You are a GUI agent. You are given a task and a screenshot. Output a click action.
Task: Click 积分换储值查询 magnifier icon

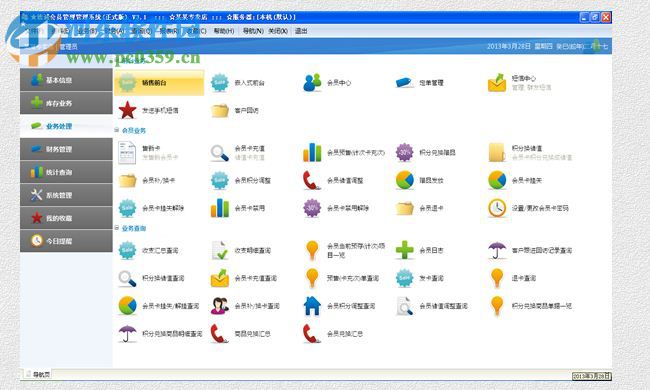point(127,278)
